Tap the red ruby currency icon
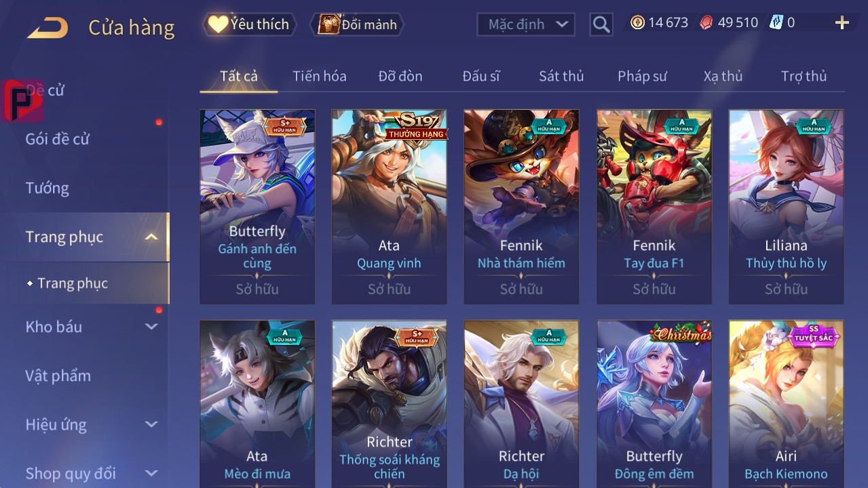868x488 pixels. 706,23
